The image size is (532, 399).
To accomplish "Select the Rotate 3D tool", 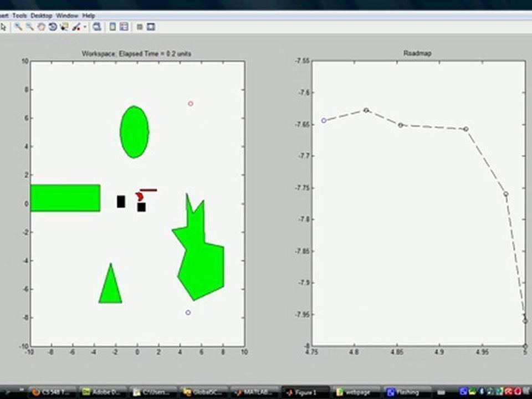I will tap(53, 27).
